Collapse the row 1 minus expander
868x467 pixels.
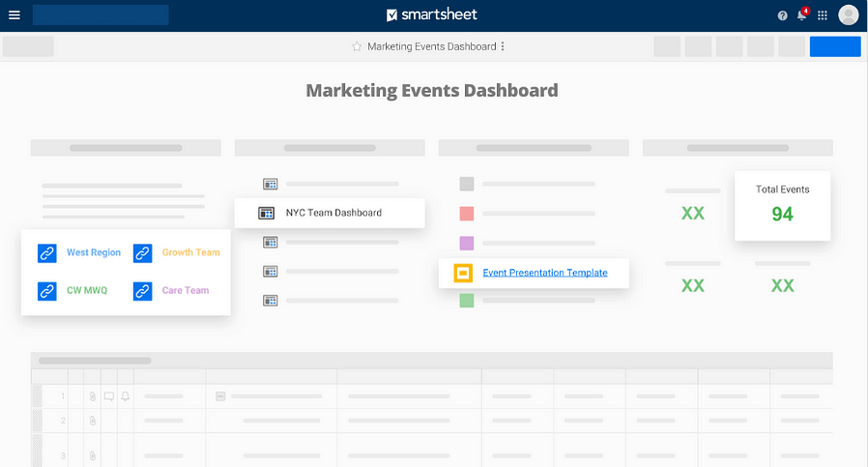point(220,396)
